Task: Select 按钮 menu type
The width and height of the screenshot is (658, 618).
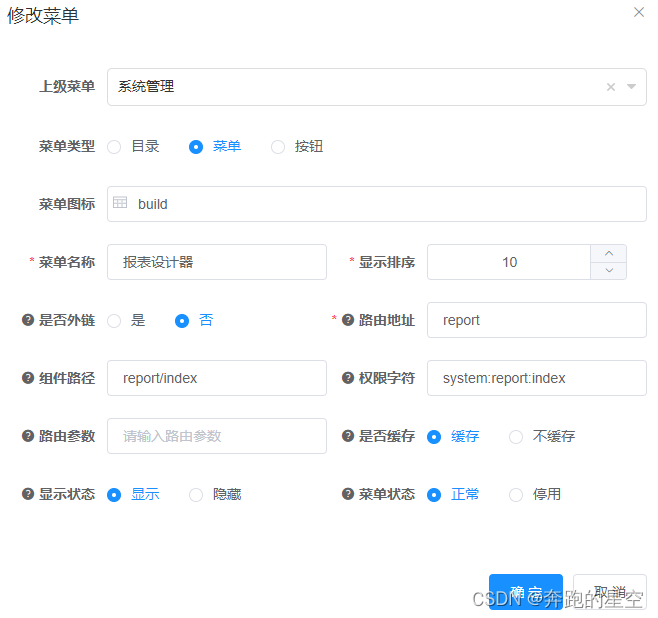Action: tap(297, 146)
